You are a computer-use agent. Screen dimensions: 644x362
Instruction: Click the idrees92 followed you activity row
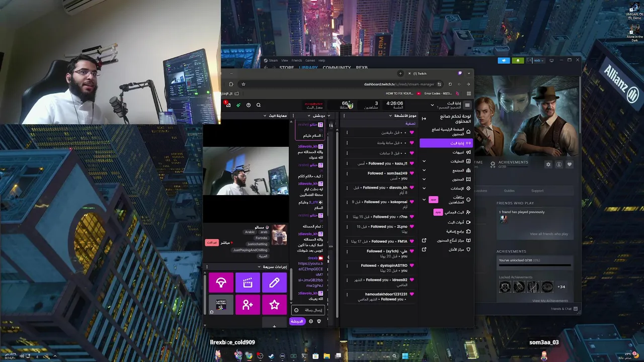coord(380,282)
